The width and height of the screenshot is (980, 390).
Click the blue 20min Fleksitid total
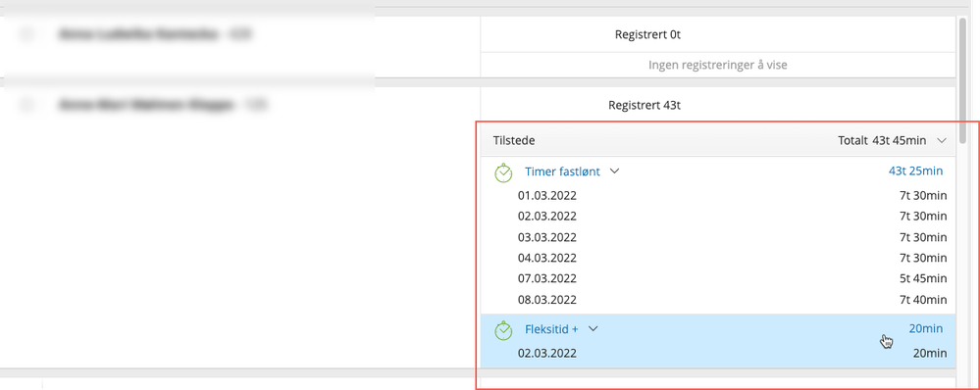point(926,329)
